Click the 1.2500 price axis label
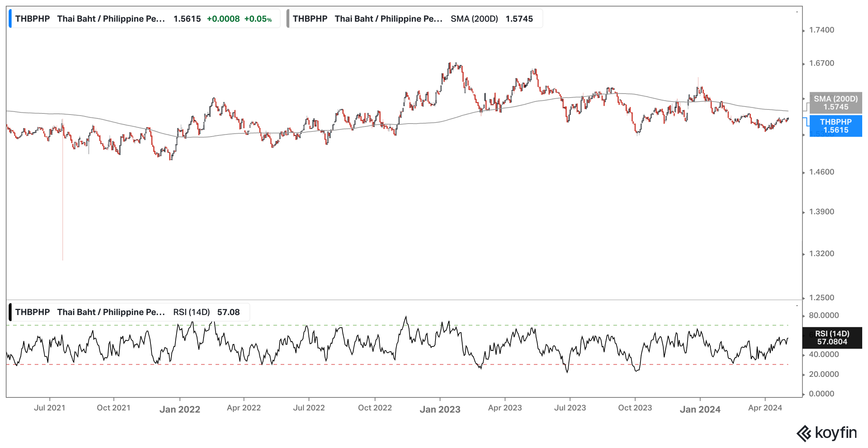The width and height of the screenshot is (868, 448). 821,298
